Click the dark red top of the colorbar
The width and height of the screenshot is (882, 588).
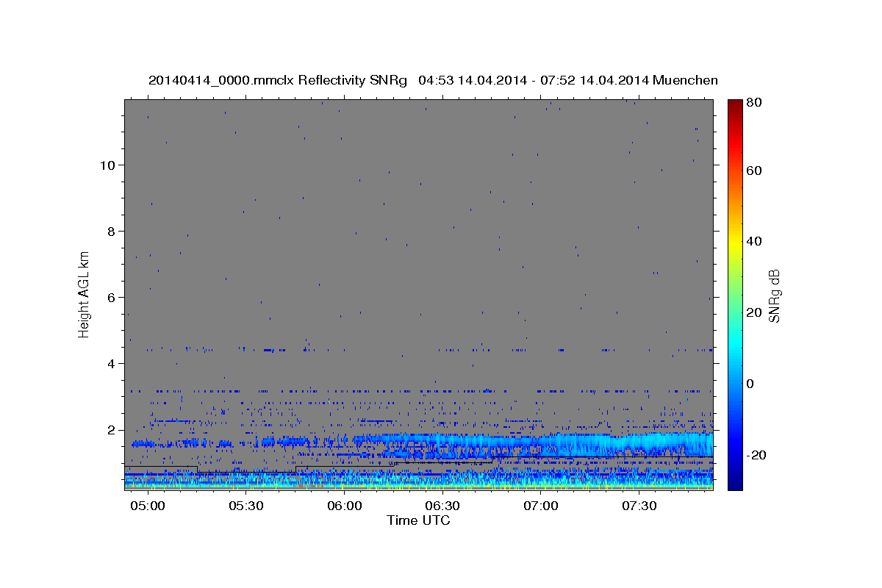(x=735, y=107)
